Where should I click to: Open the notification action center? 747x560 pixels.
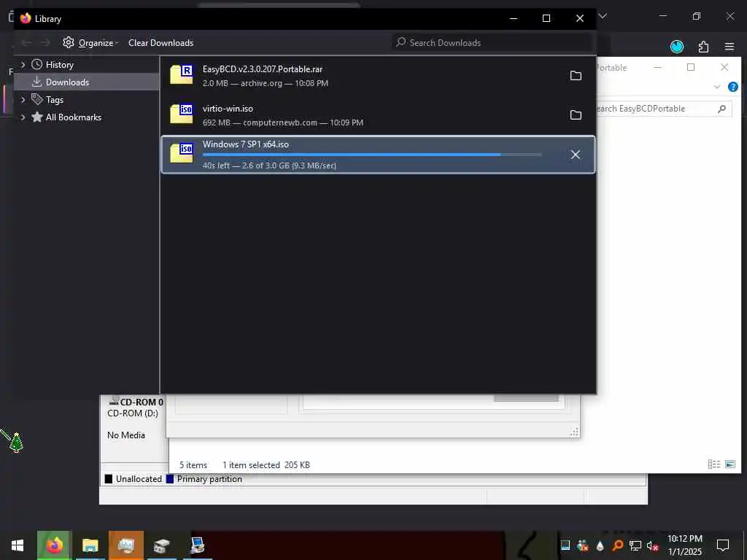pyautogui.click(x=723, y=545)
